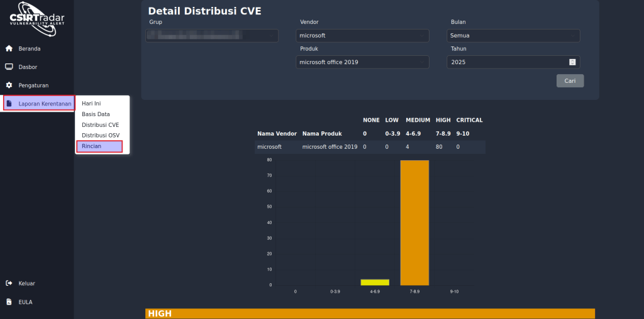This screenshot has height=319, width=644.
Task: Click the 0-3.9 x-axis label on chart
Action: click(x=335, y=291)
